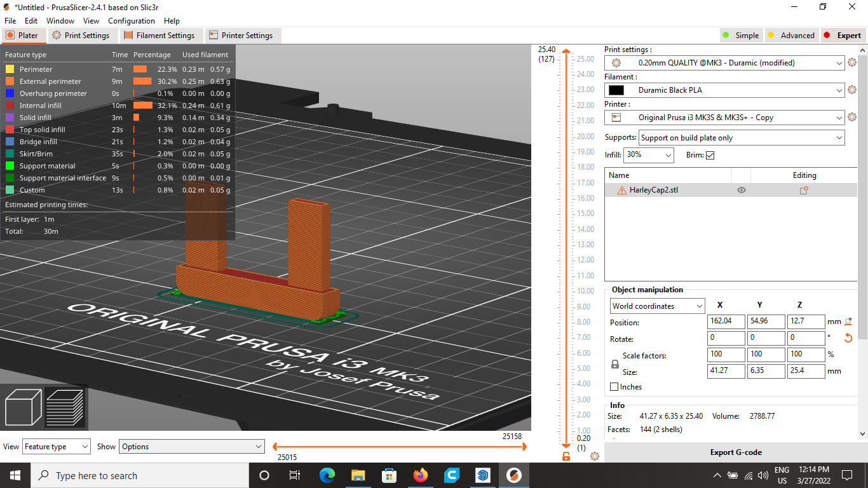868x488 pixels.
Task: Open the World coordinates dropdown
Action: [x=657, y=306]
